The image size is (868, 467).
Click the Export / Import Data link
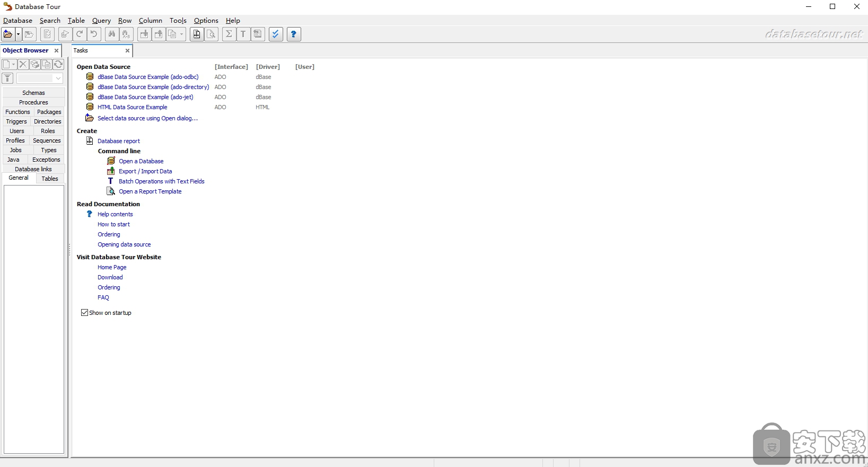click(145, 171)
